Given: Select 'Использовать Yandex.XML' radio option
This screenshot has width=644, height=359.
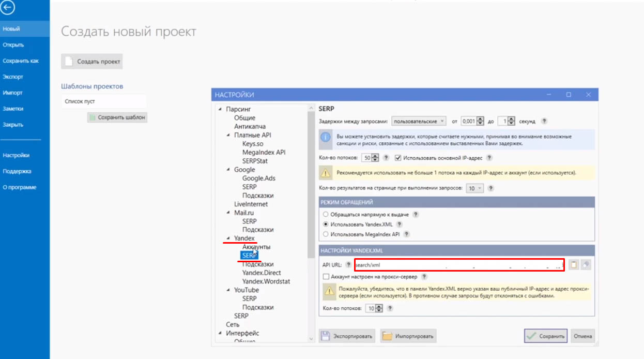Looking at the screenshot, I should 326,225.
